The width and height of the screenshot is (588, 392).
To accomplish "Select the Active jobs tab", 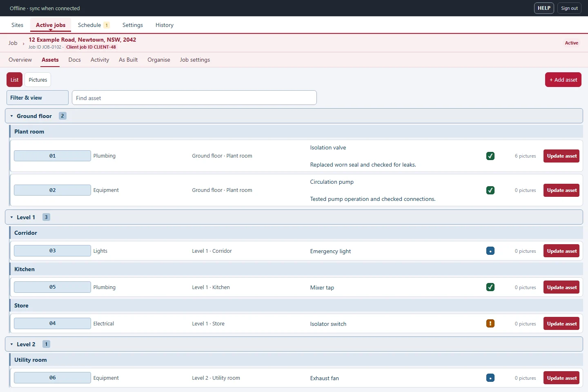I will point(51,25).
